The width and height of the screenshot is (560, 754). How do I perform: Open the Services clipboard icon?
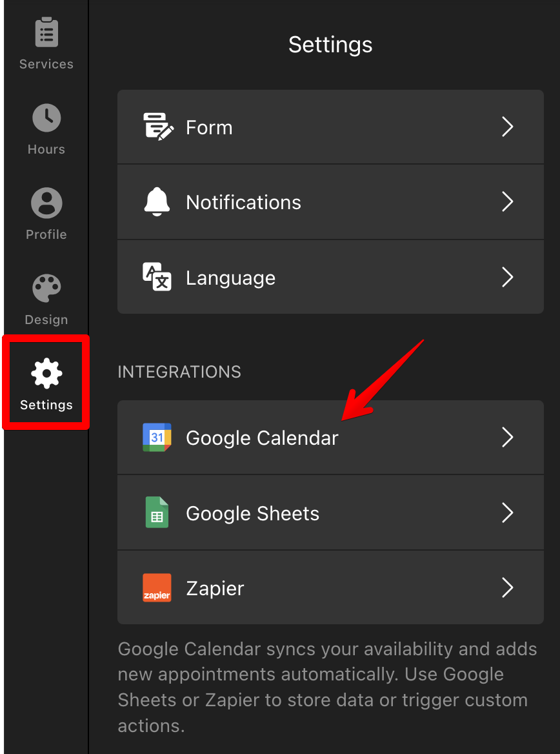[x=46, y=33]
